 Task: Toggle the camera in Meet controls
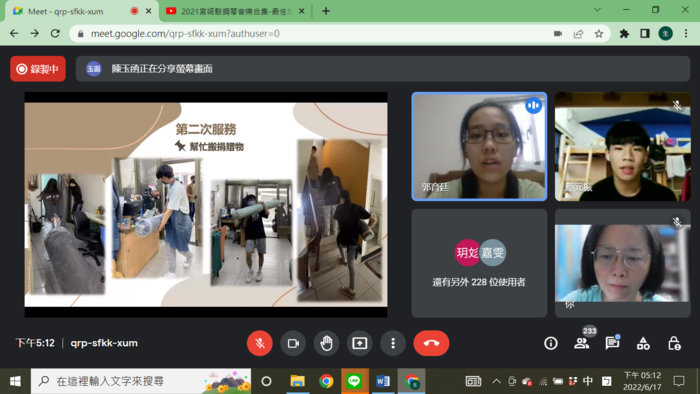293,343
